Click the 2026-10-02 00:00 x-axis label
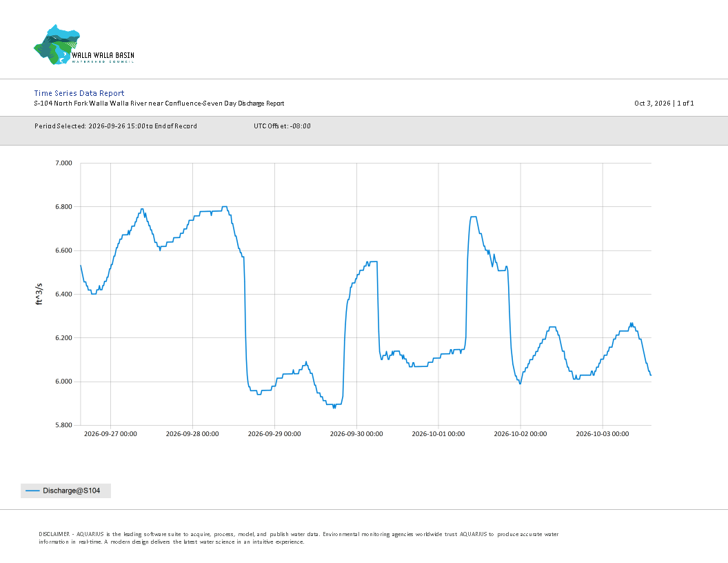 tap(520, 434)
